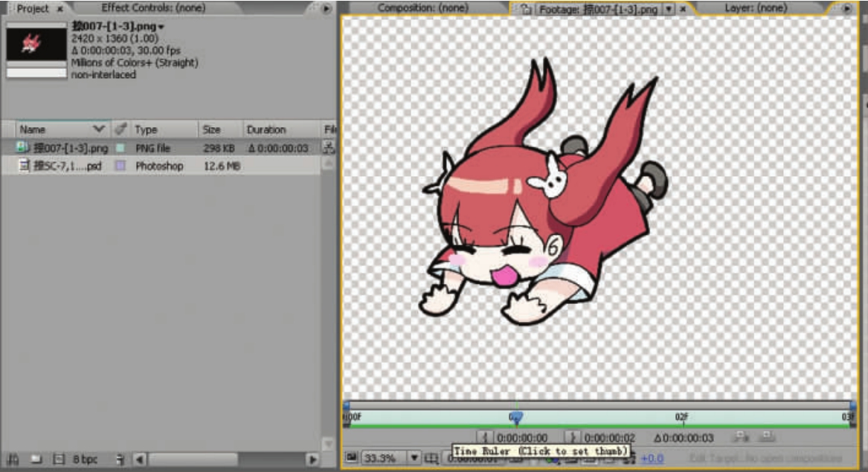Open the Footage tab viewer dropdown arrow
Image resolution: width=868 pixels, height=472 pixels.
[x=668, y=9]
